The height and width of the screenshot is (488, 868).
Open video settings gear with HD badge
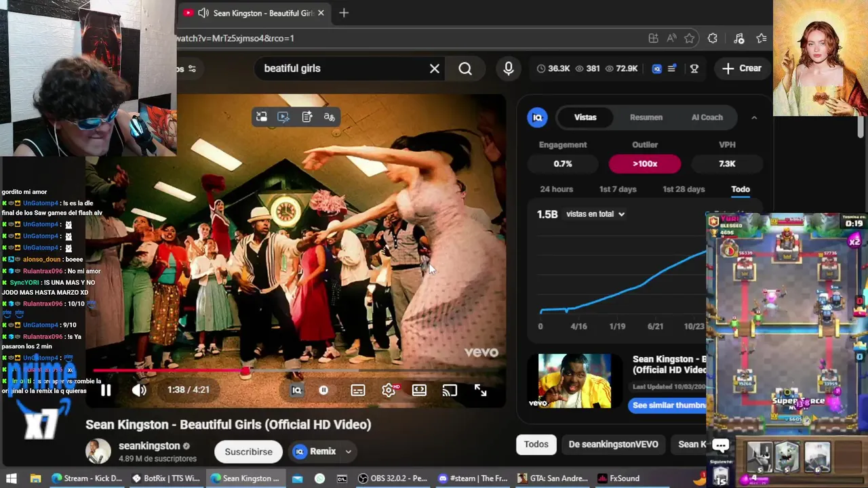(x=389, y=390)
